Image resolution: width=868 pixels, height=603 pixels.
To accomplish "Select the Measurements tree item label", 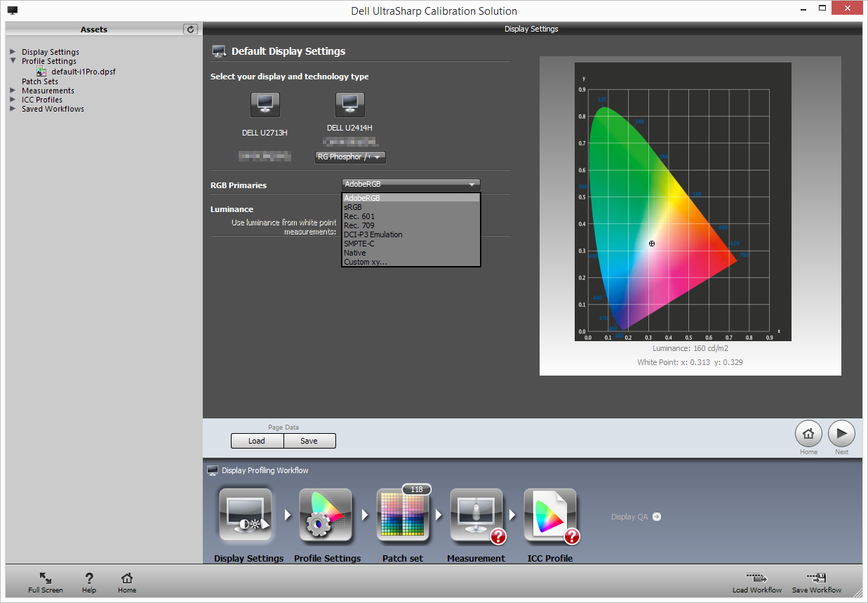I will (48, 91).
